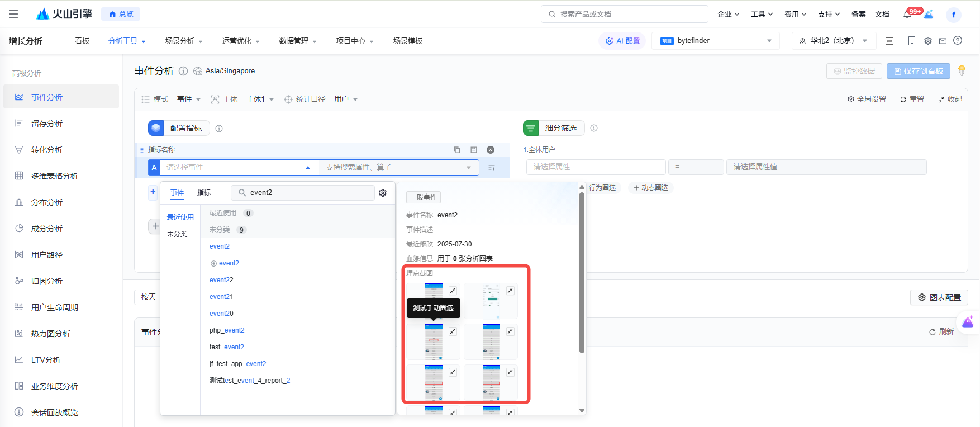
Task: Click the mail icon in the top toolbar
Action: [x=943, y=41]
